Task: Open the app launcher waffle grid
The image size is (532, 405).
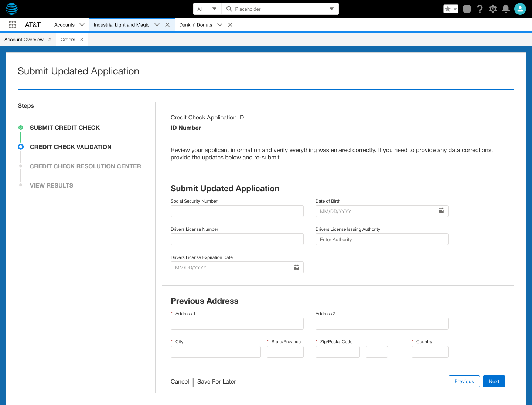Action: pos(12,24)
